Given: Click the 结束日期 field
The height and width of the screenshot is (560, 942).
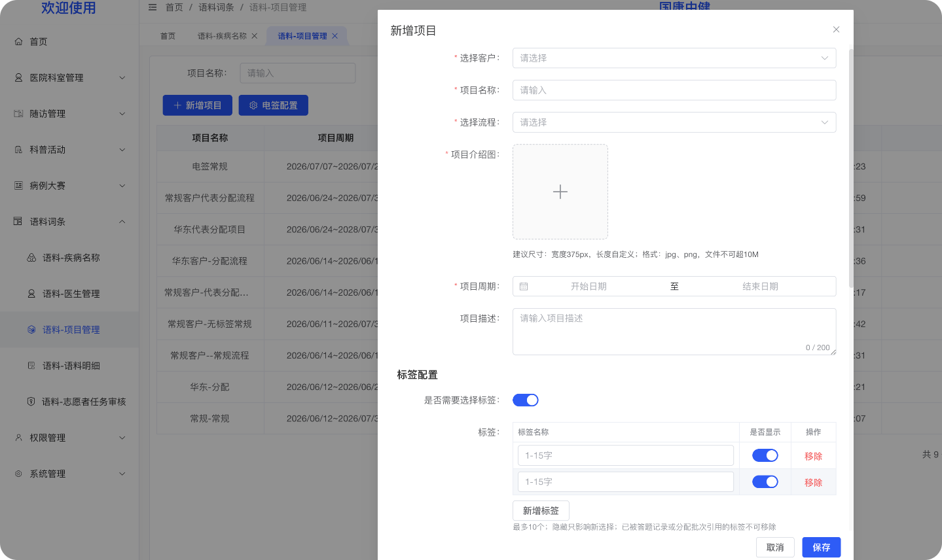Looking at the screenshot, I should [760, 286].
